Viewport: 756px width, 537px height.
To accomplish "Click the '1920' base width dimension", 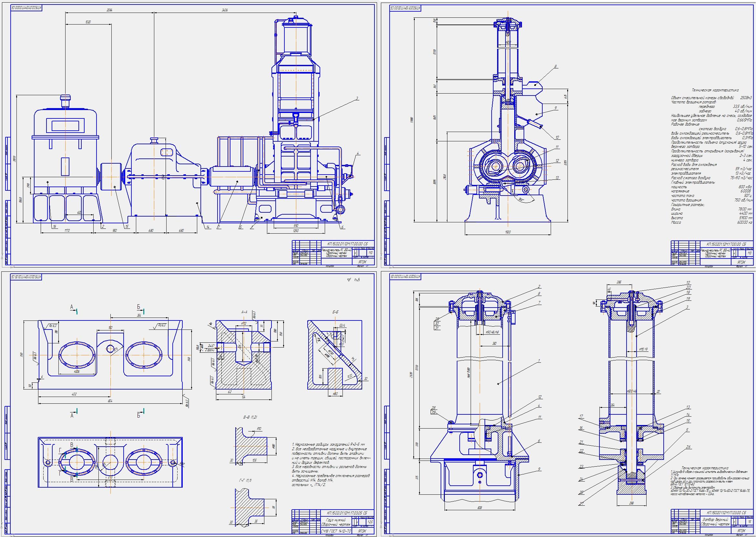I will (x=508, y=232).
